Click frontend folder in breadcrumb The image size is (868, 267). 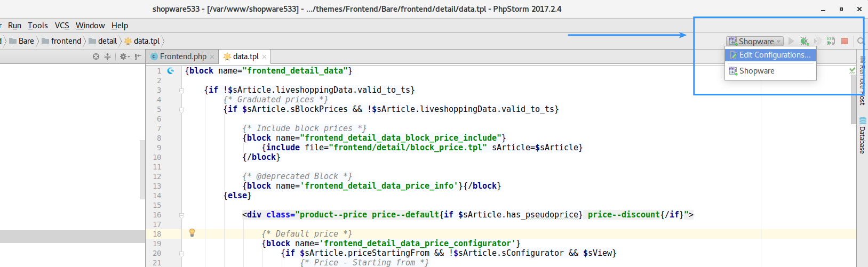point(61,41)
